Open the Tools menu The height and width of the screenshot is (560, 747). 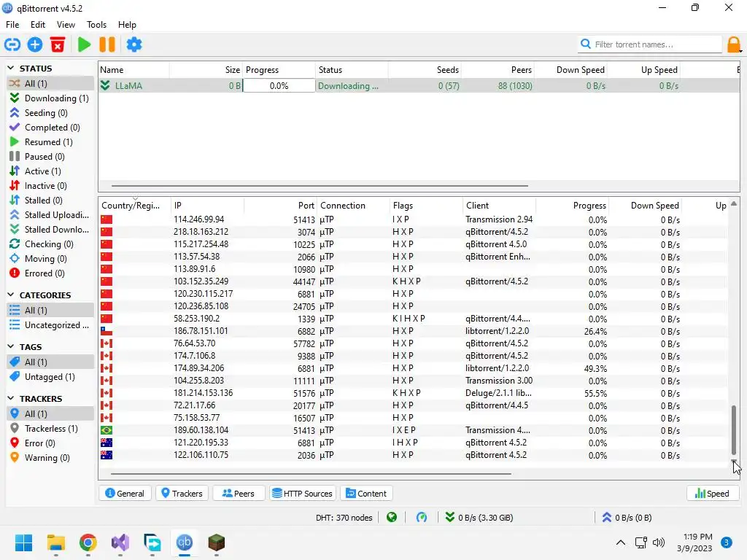click(96, 24)
